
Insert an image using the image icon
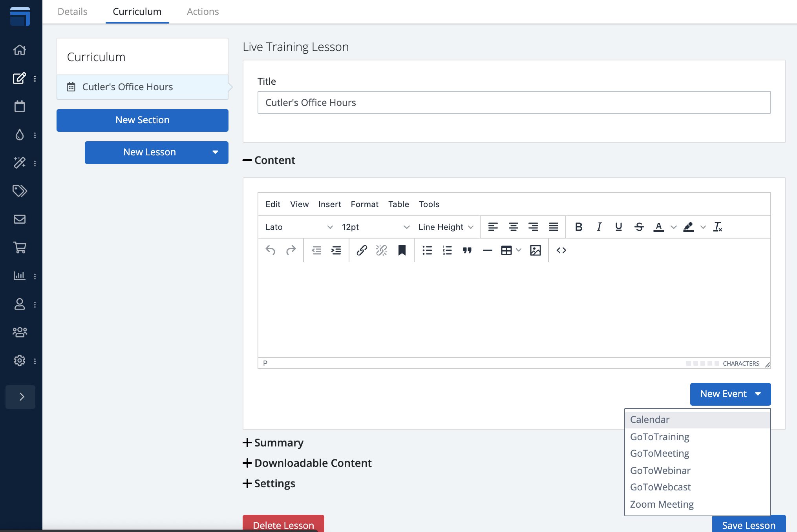535,250
